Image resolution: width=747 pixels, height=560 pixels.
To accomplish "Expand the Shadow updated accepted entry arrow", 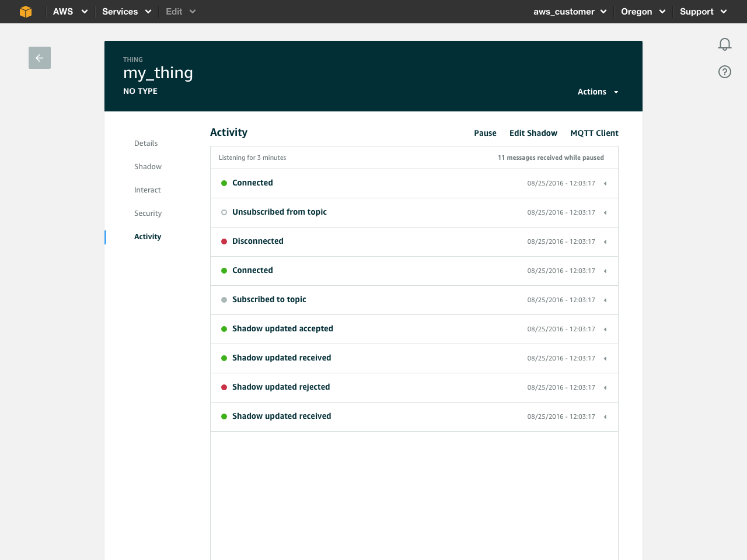I will [605, 330].
